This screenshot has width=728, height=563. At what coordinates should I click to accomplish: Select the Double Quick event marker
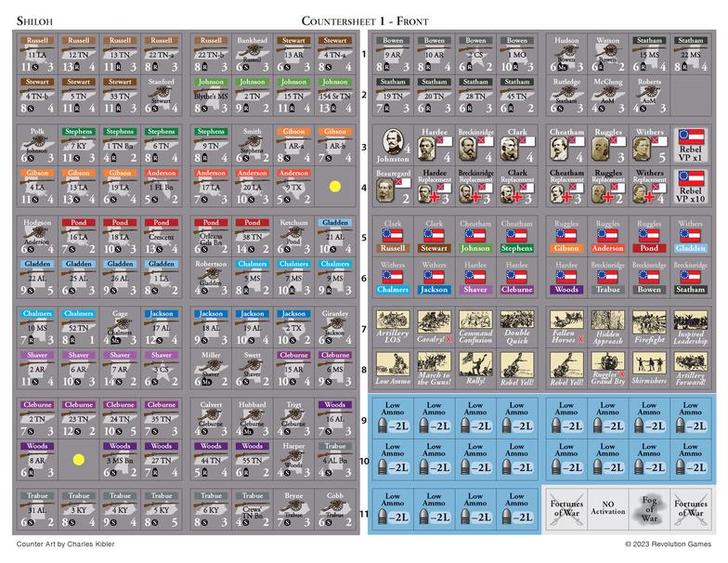click(x=516, y=327)
